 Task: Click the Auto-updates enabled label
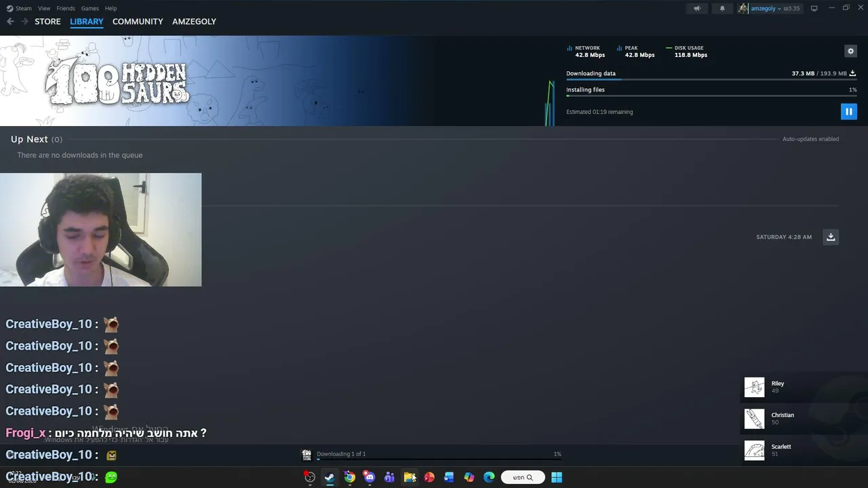point(810,139)
